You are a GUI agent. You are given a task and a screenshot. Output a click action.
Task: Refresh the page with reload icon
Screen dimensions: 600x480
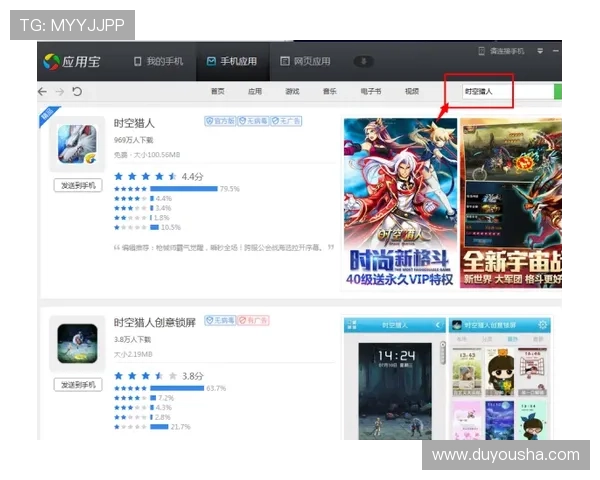pos(77,91)
